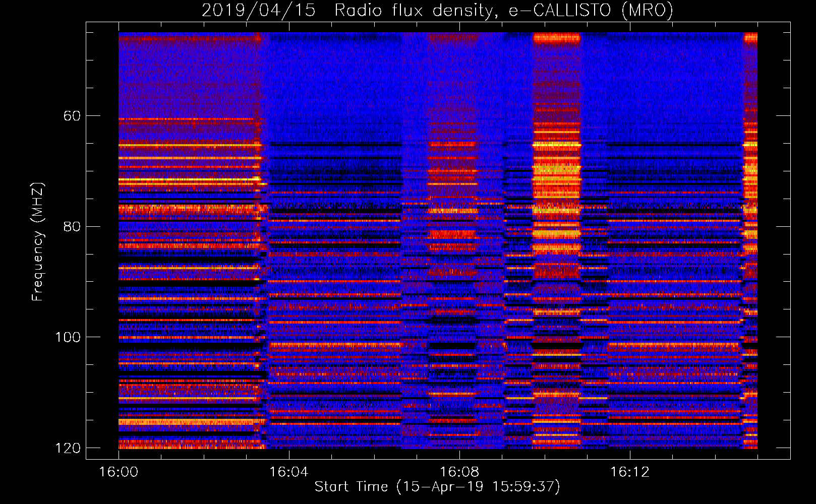The height and width of the screenshot is (504, 816).
Task: Click the 16:00 time tick label
Action: pos(119,472)
